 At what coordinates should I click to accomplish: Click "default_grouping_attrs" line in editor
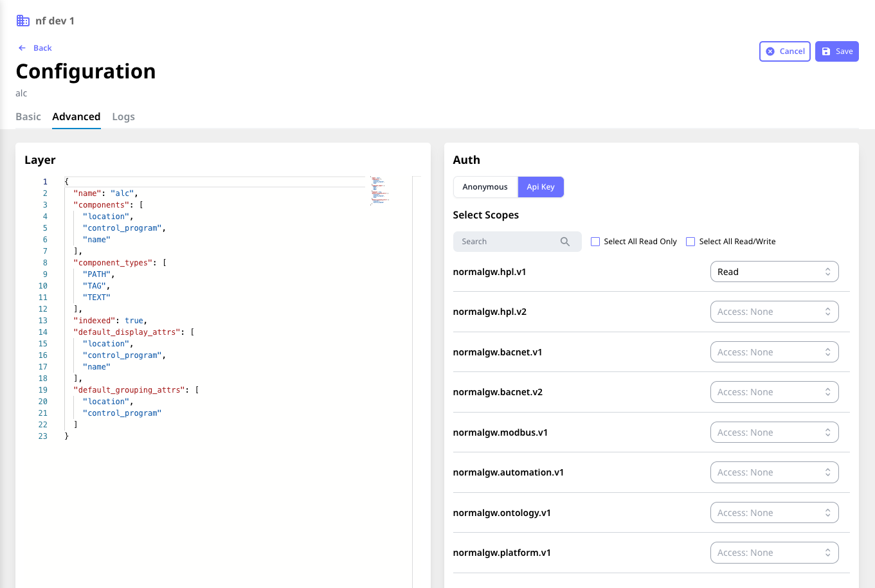tap(136, 390)
